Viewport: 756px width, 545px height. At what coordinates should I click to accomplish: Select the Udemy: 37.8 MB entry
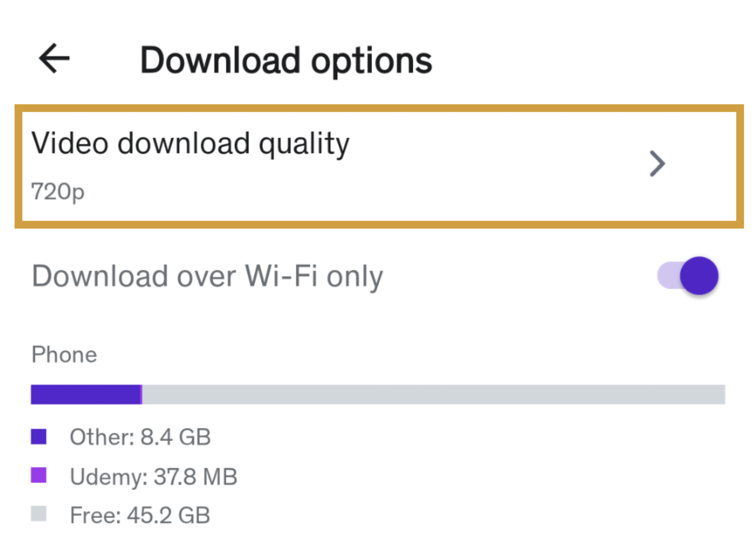coord(153,476)
